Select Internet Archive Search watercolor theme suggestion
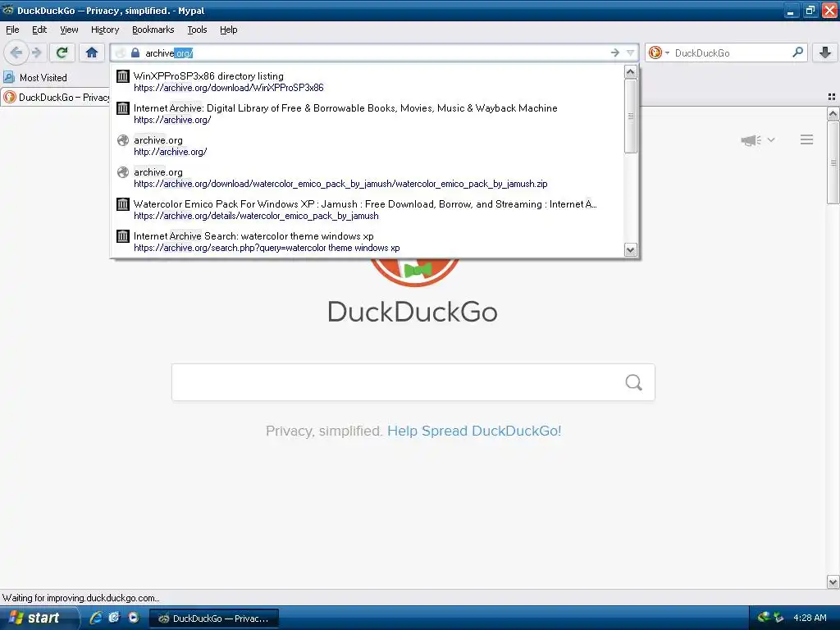Screen dimensions: 840x630 pyautogui.click(x=367, y=242)
